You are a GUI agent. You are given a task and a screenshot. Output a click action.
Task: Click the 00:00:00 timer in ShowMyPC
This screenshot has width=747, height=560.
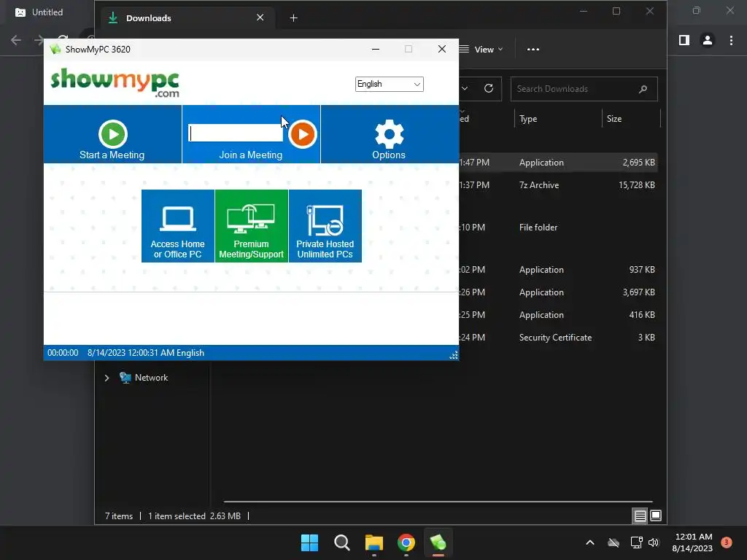point(63,353)
